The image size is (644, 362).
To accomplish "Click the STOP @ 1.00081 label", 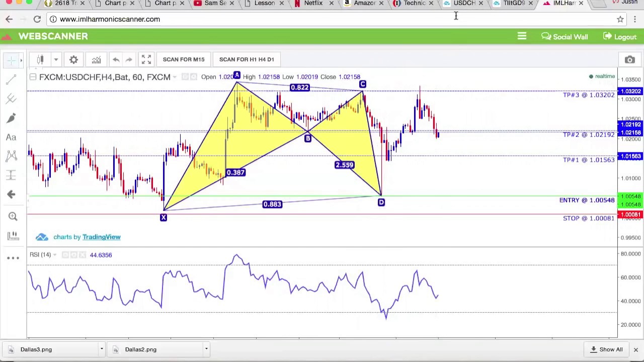I will (x=589, y=218).
